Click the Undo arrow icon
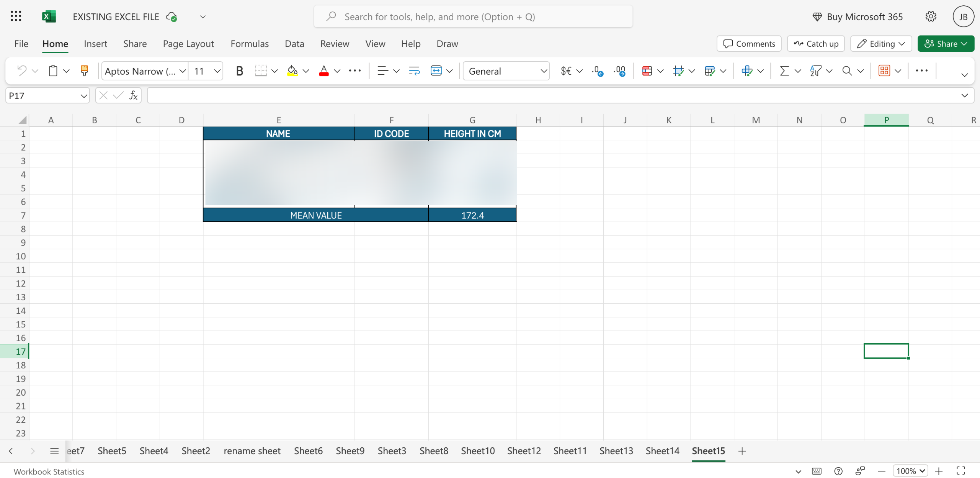Image resolution: width=980 pixels, height=478 pixels. (x=22, y=71)
